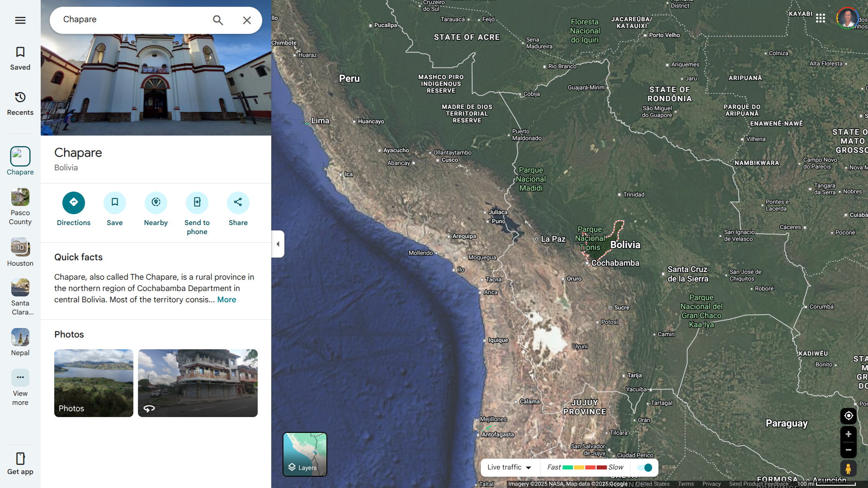Collapse the side panel with arrow
This screenshot has width=868, height=488.
coord(278,244)
